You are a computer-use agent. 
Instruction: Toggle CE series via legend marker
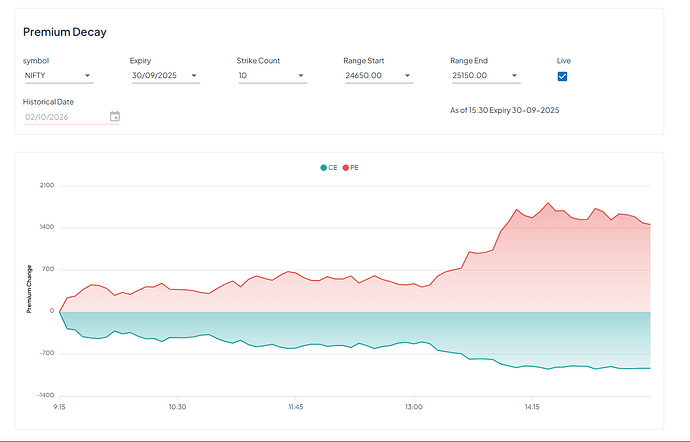(324, 168)
